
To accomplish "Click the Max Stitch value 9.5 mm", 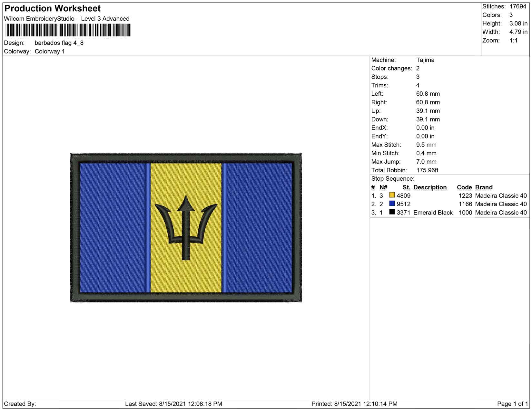I will (426, 145).
